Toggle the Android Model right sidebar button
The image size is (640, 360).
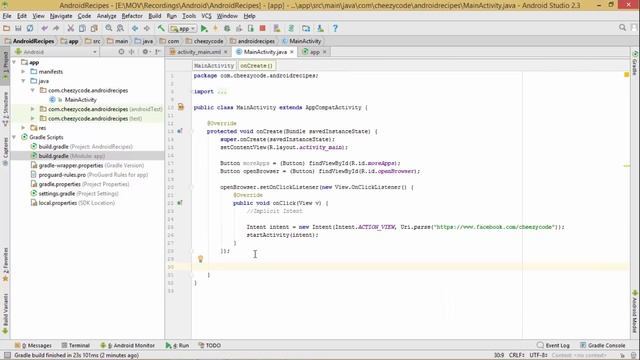tap(635, 311)
